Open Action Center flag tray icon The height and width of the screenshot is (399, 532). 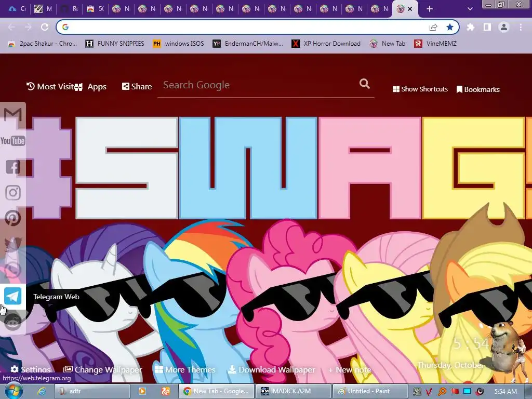pyautogui.click(x=455, y=392)
